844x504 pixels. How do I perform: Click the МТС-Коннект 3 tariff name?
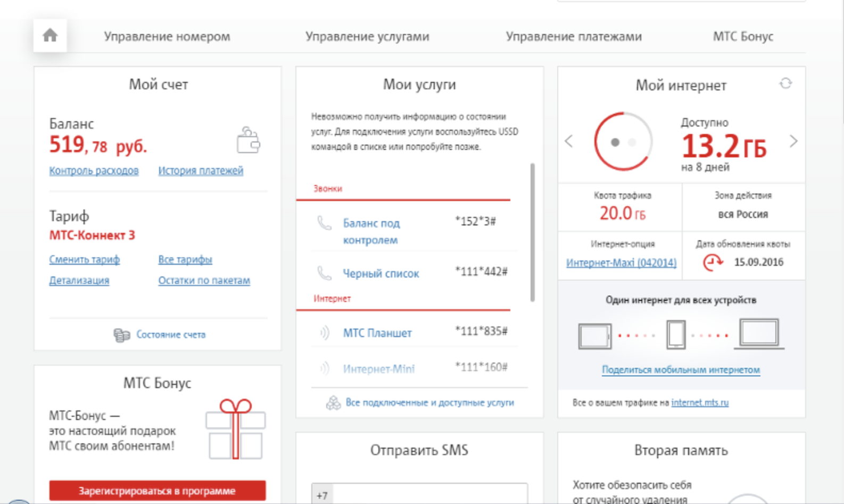point(92,235)
